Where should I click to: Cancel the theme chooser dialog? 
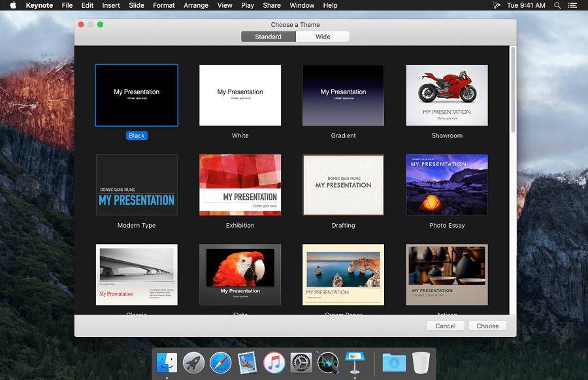click(x=445, y=326)
